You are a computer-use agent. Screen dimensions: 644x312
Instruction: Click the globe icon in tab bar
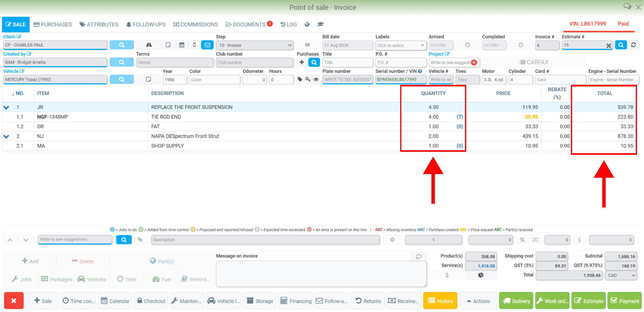pos(307,25)
